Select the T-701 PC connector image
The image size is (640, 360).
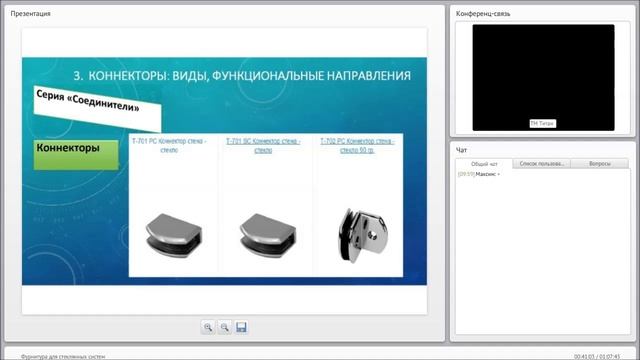point(174,237)
